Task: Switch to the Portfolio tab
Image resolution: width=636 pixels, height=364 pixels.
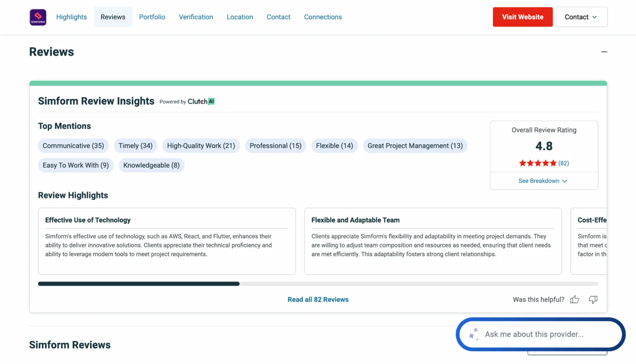Action: tap(152, 17)
